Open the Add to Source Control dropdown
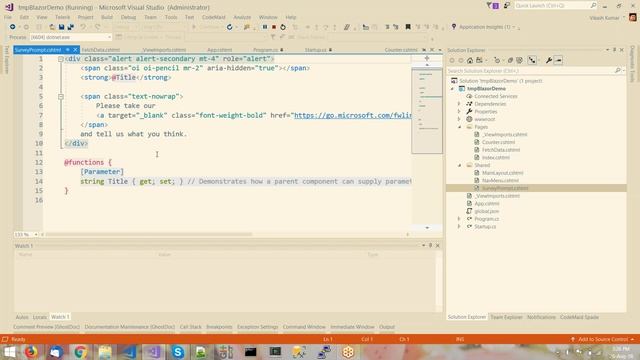Image resolution: width=640 pixels, height=360 pixels. point(602,339)
